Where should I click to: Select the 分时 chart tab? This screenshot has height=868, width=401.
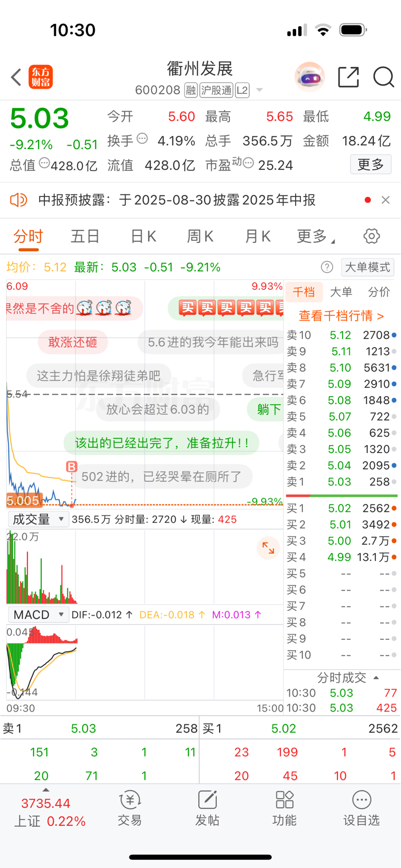pos(28,236)
